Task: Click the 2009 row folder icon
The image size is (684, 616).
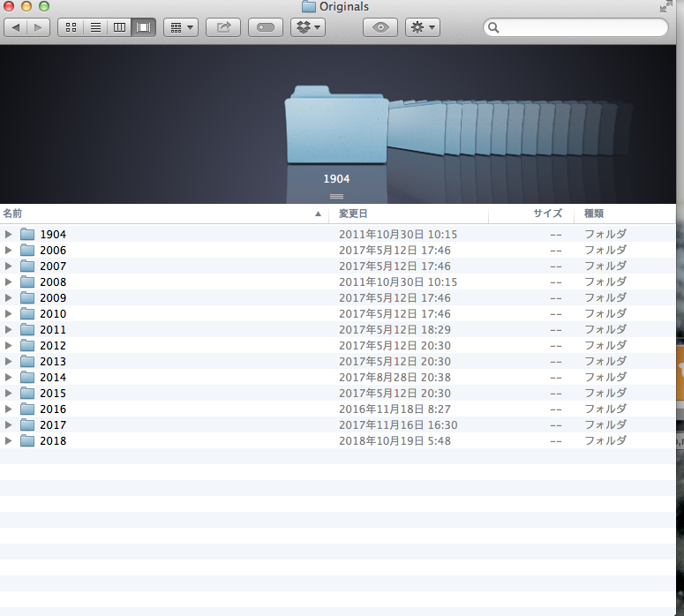Action: 27,298
